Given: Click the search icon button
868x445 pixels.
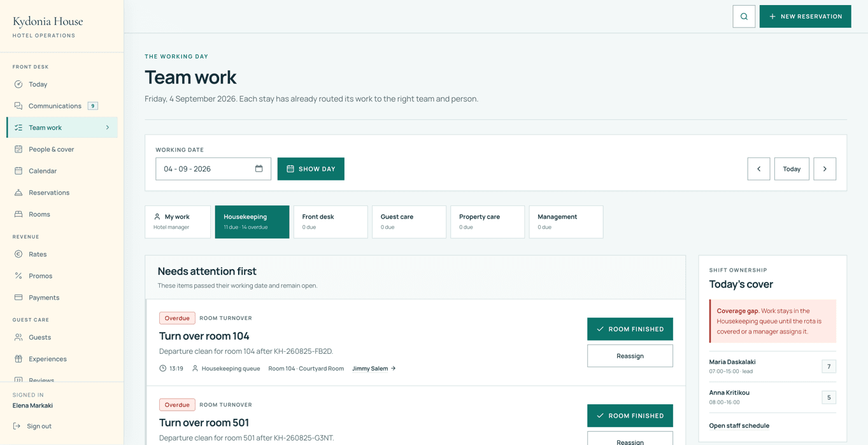Looking at the screenshot, I should [x=744, y=17].
